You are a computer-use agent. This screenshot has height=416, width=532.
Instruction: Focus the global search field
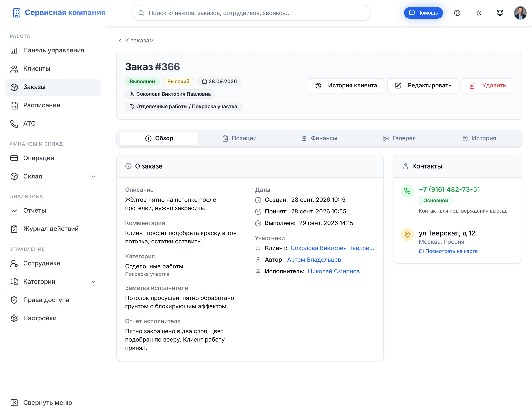[x=251, y=13]
